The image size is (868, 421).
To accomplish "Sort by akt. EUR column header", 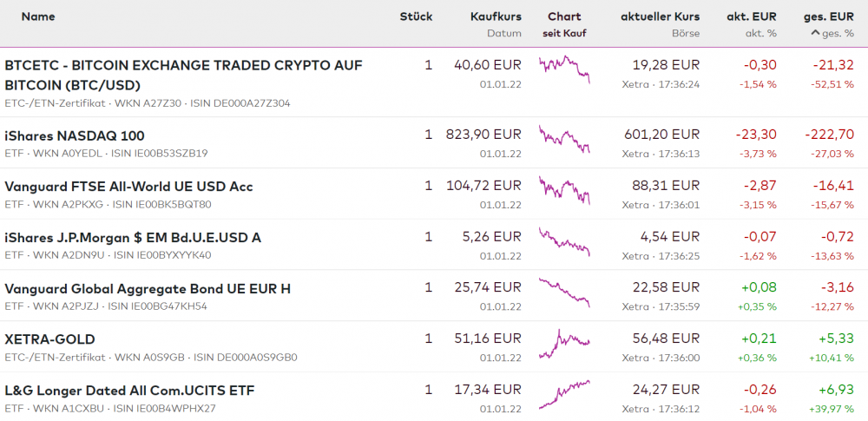I will click(751, 16).
